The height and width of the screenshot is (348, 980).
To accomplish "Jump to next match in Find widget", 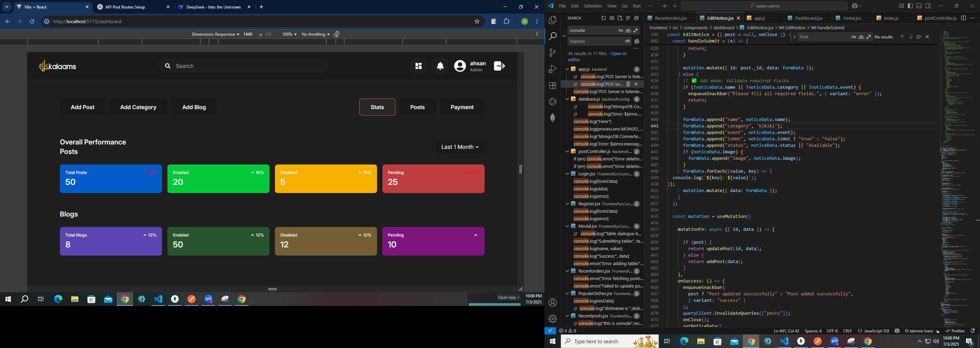I will [910, 37].
